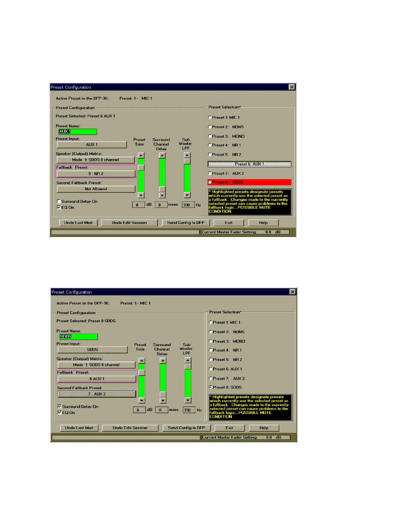Click Sub Woofer LPF up arrow, lower window
Viewport: 408px width, 532px height.
[x=188, y=361]
